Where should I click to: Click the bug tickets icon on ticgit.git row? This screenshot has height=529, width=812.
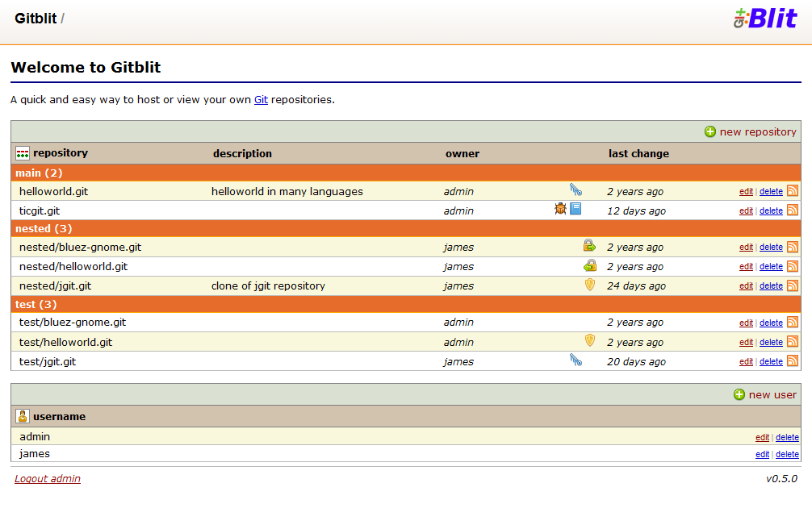pos(560,209)
